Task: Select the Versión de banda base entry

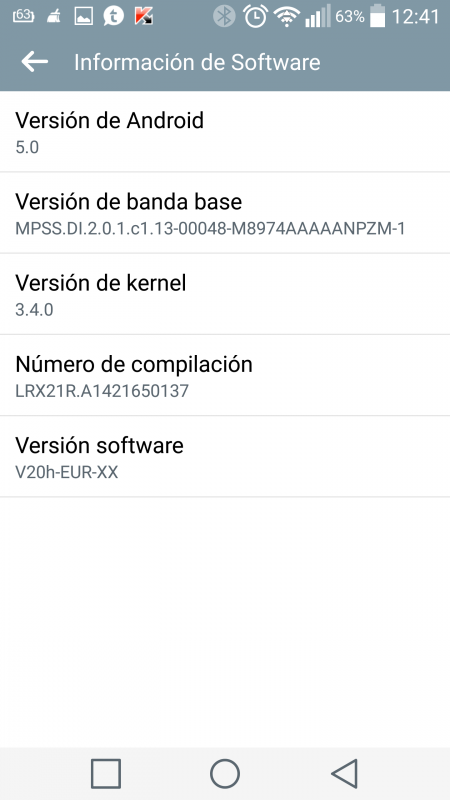Action: pos(225,213)
